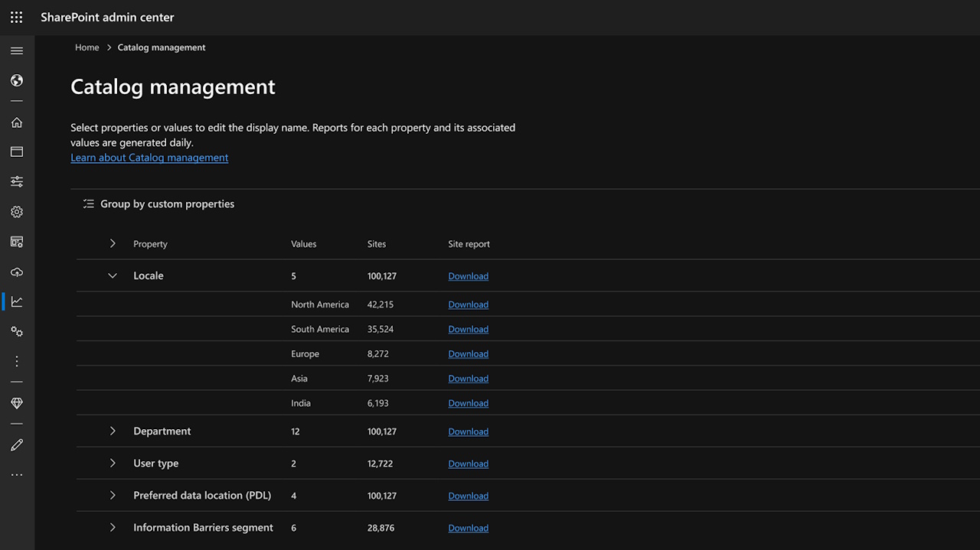980x550 pixels.
Task: Click the pencil customize navigation icon
Action: pos(17,445)
